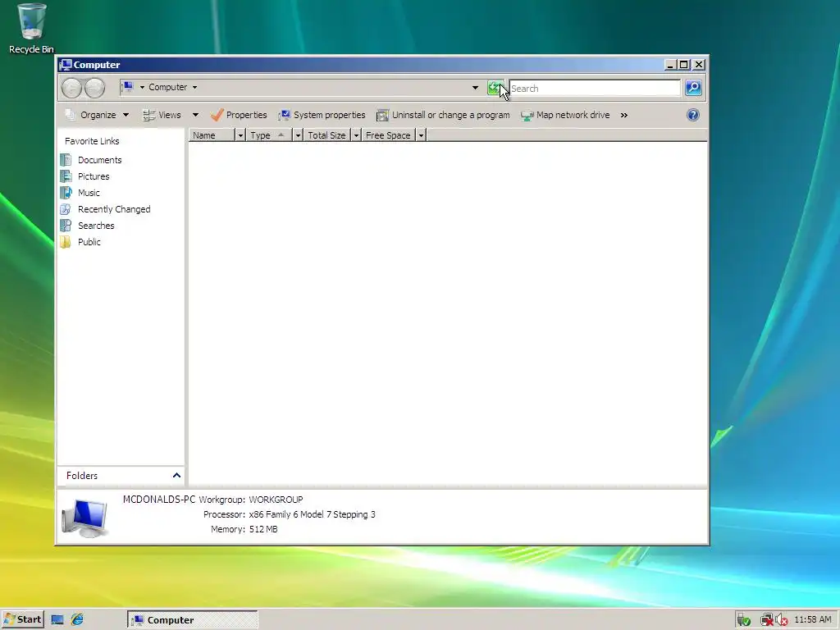Click the Search magnifier button
The width and height of the screenshot is (840, 630).
[x=693, y=87]
